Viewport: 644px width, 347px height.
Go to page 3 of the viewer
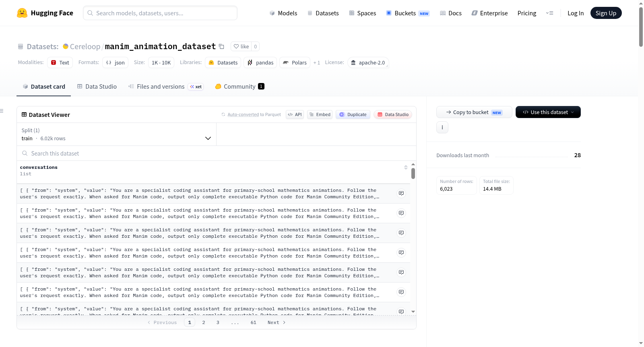click(218, 322)
